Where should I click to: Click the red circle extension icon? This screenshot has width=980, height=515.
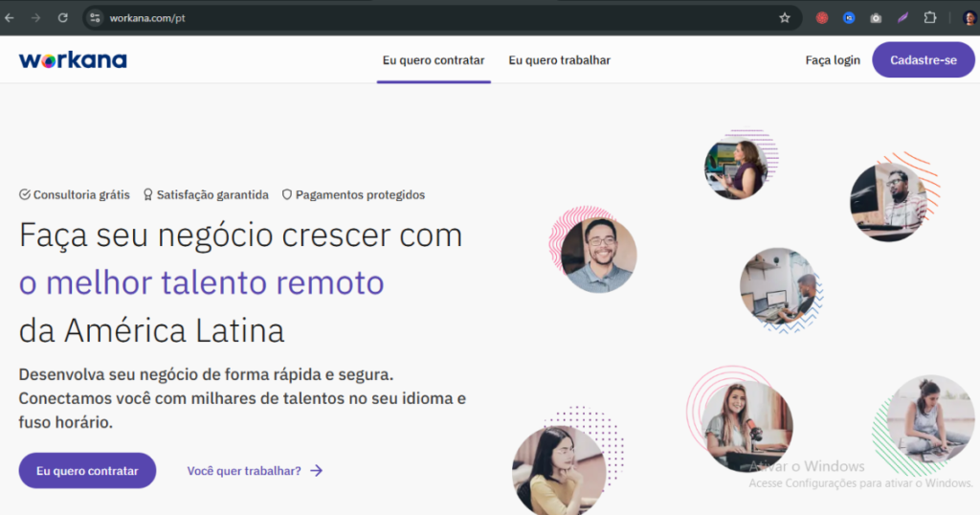point(822,18)
